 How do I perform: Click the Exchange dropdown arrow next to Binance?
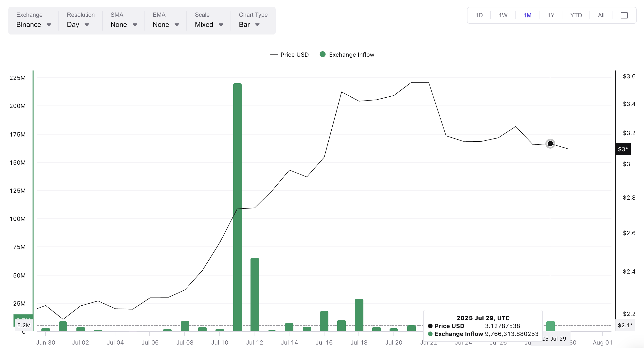pyautogui.click(x=49, y=25)
